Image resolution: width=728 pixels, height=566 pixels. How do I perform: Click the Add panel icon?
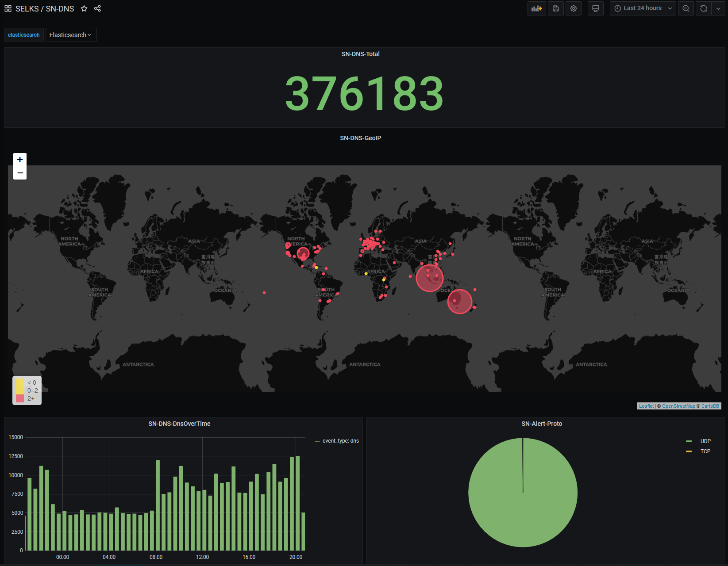[536, 8]
